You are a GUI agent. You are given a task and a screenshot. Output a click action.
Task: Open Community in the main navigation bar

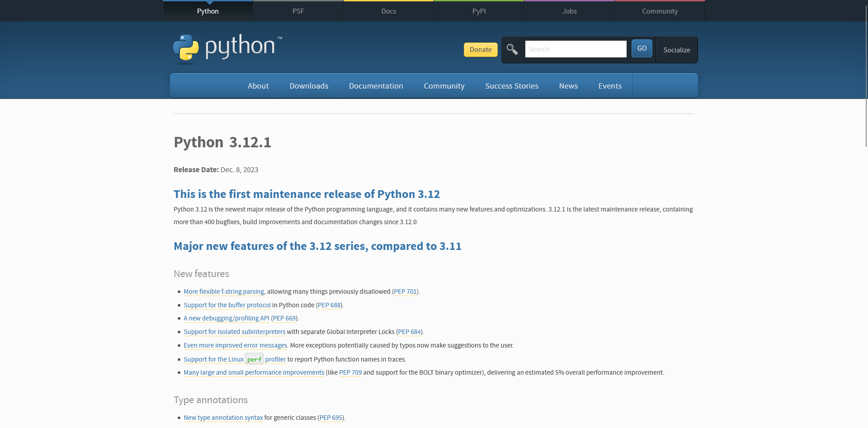[444, 86]
